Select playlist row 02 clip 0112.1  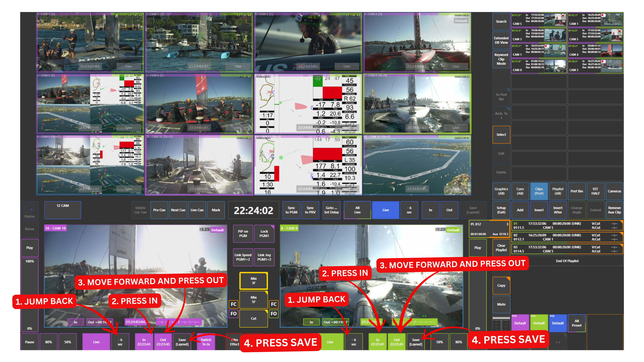pyautogui.click(x=567, y=237)
